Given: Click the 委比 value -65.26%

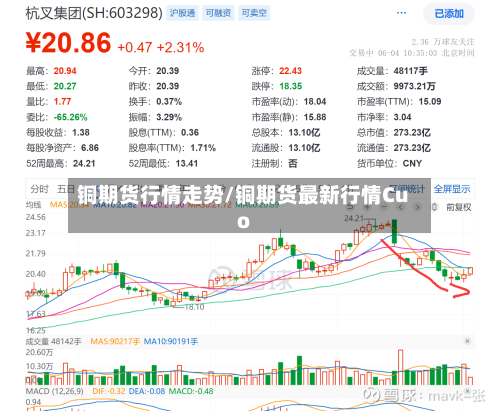Looking at the screenshot, I should (70, 117).
